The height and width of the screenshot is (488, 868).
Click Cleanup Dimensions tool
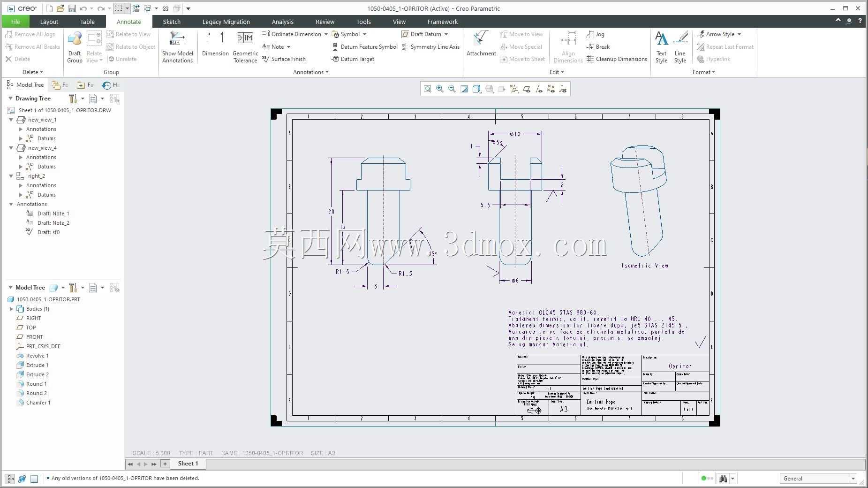617,59
